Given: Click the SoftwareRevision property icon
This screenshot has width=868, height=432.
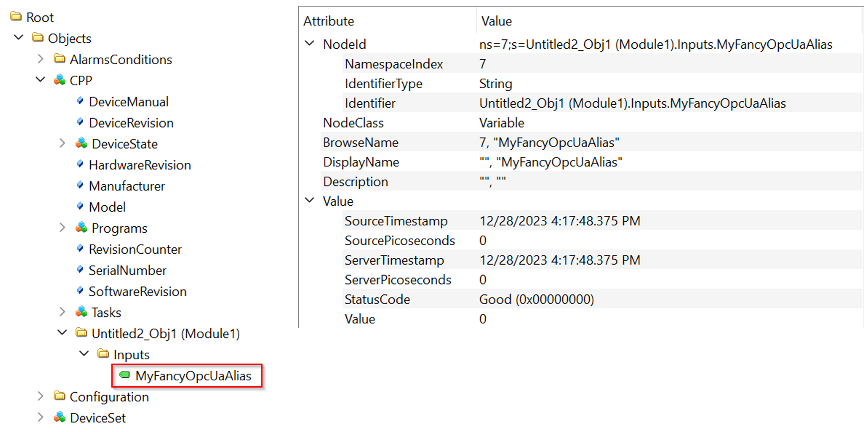Looking at the screenshot, I should point(80,290).
